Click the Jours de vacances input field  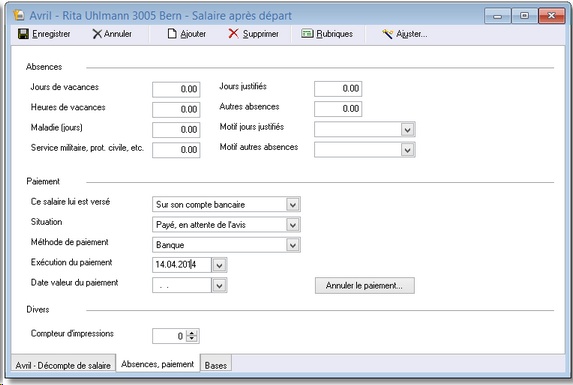pyautogui.click(x=176, y=89)
